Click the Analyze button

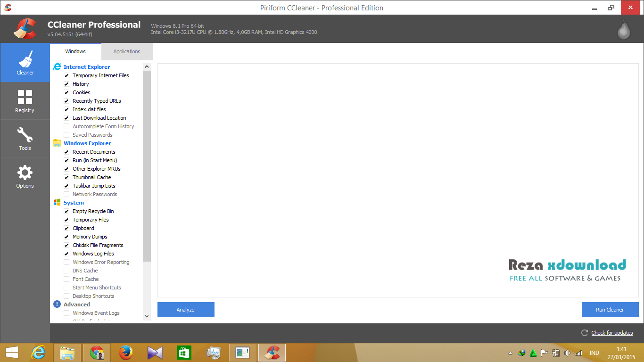[186, 310]
